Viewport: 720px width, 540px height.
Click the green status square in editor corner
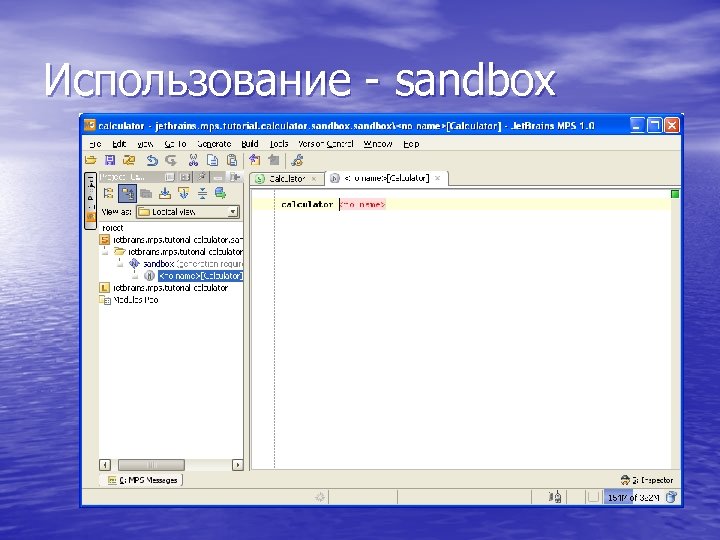(675, 194)
